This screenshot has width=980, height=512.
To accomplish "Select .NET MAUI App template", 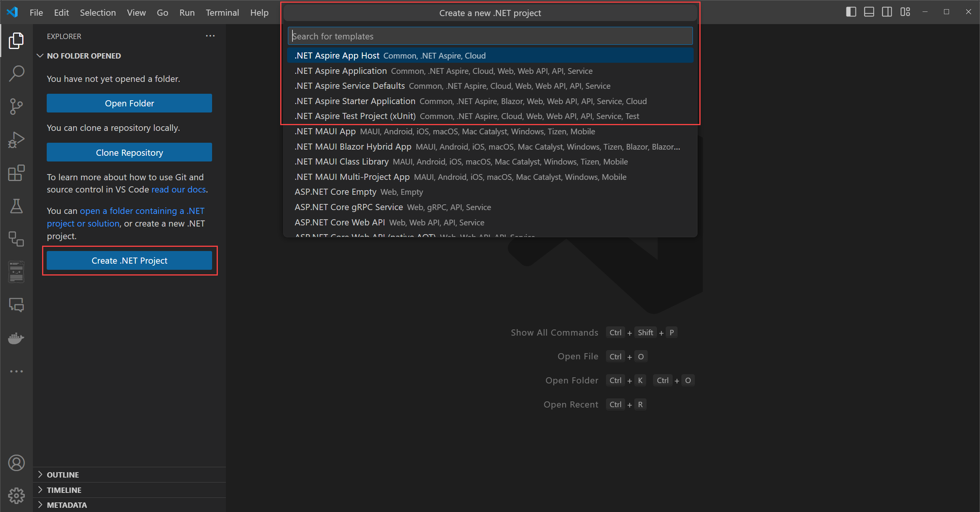I will tap(490, 132).
